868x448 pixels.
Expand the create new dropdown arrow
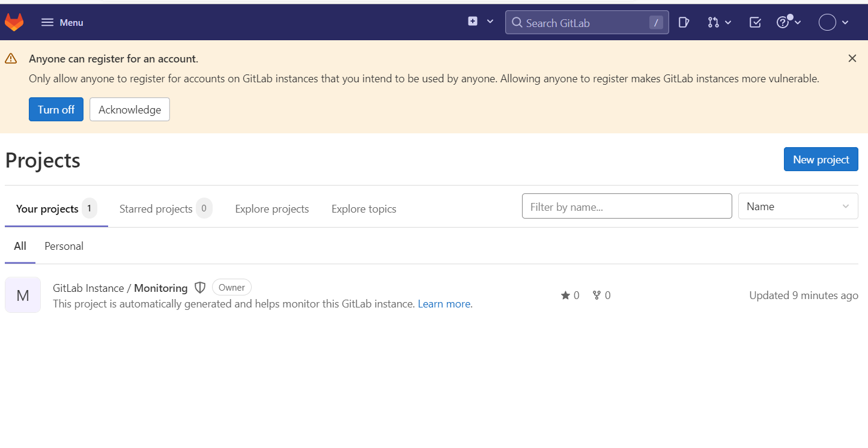point(490,21)
